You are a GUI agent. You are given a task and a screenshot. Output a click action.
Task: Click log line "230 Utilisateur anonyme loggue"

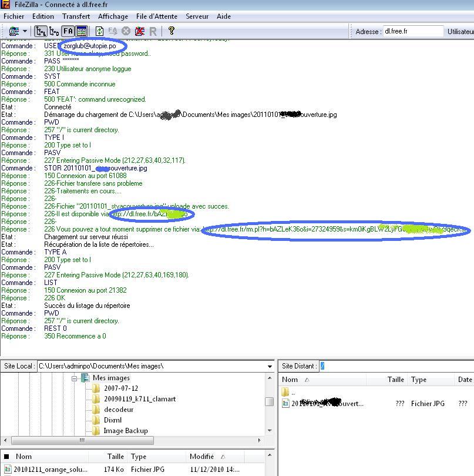(x=88, y=69)
